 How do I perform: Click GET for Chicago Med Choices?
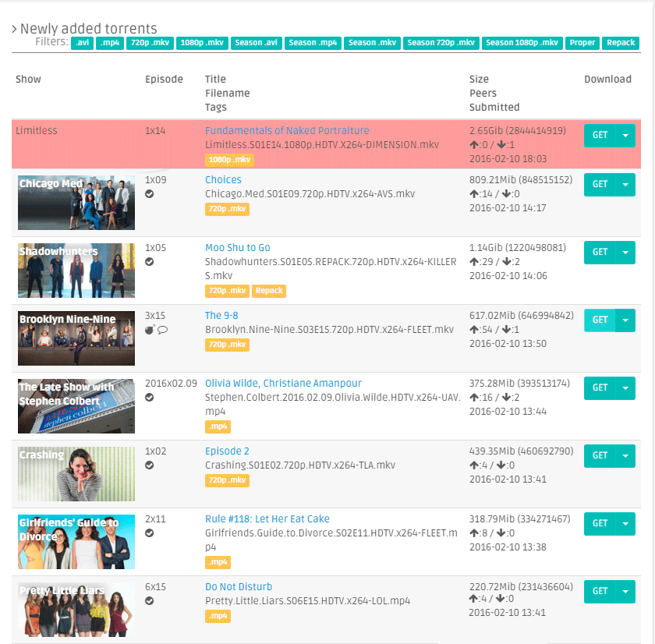click(x=600, y=184)
